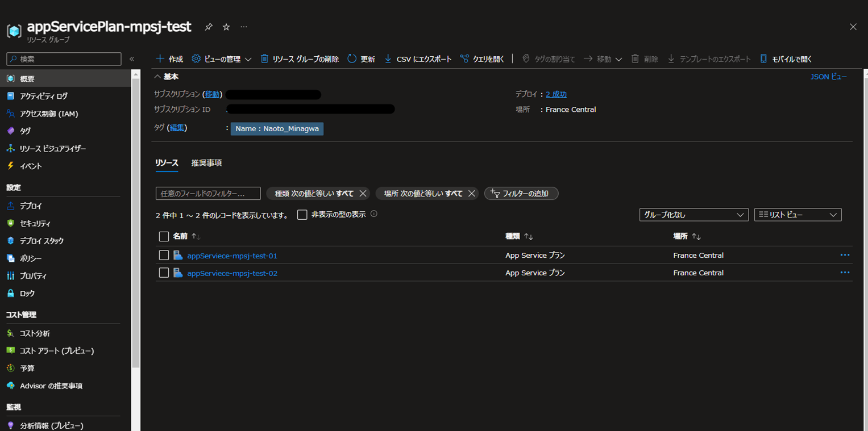Click リソース グループの削除 button
Screen dimensions: 868x431
(300, 59)
